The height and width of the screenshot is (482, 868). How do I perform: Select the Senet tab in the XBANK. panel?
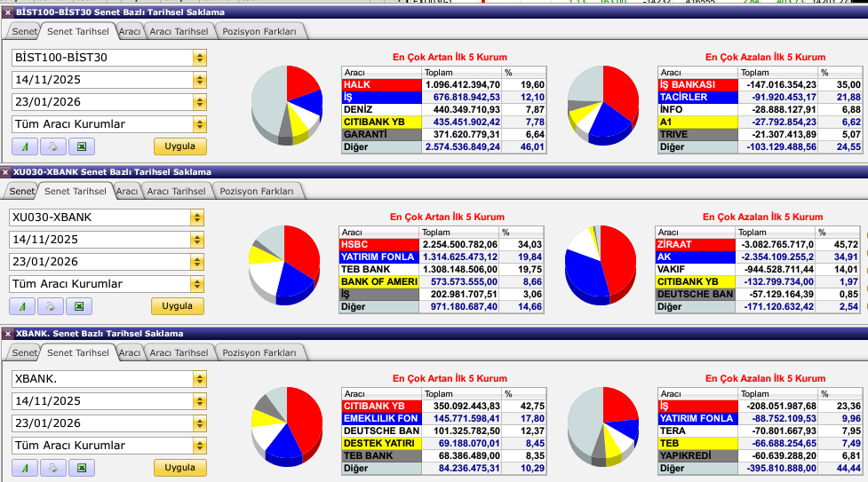coord(24,352)
